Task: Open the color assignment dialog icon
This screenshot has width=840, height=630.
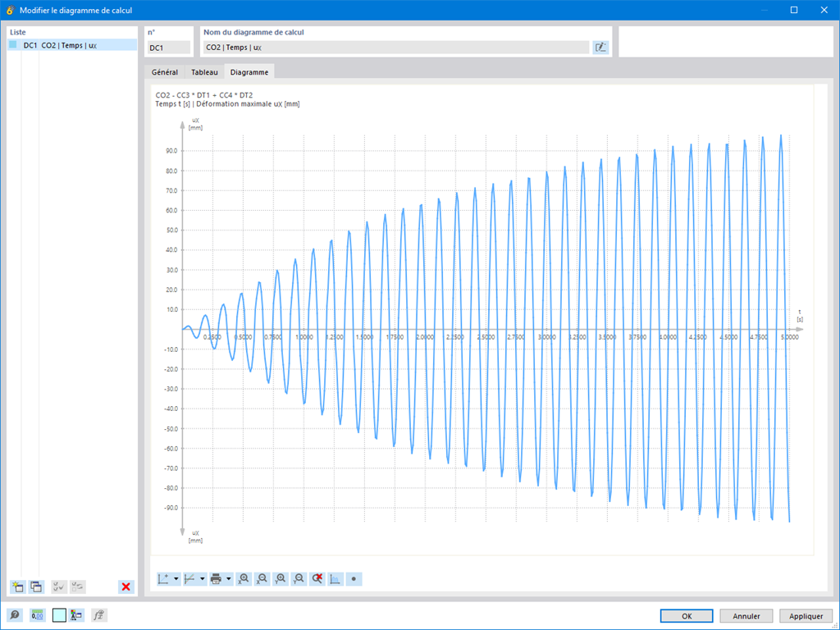Action: pyautogui.click(x=76, y=615)
